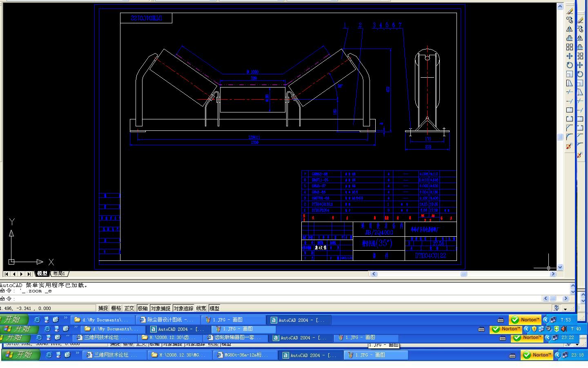
Task: Switch to 1.JPG - 画图 on 7:40 taskbar
Action: tap(244, 329)
